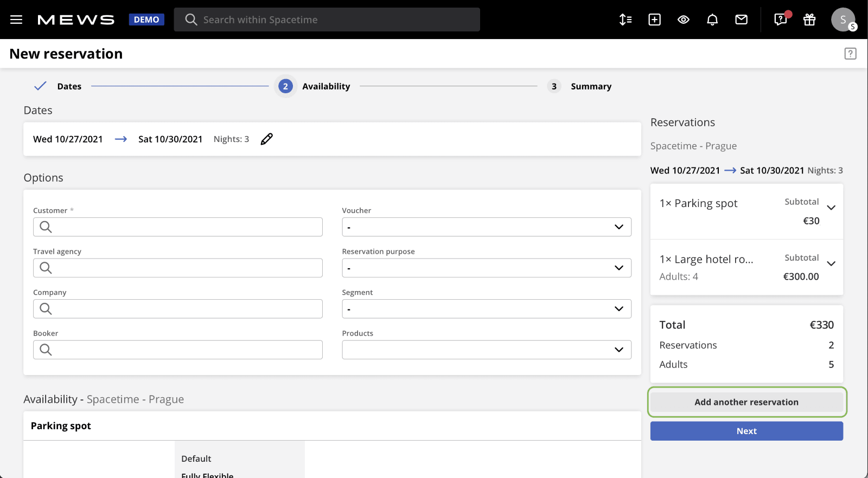Click the eye icon in top bar
The width and height of the screenshot is (868, 478).
[x=684, y=20]
